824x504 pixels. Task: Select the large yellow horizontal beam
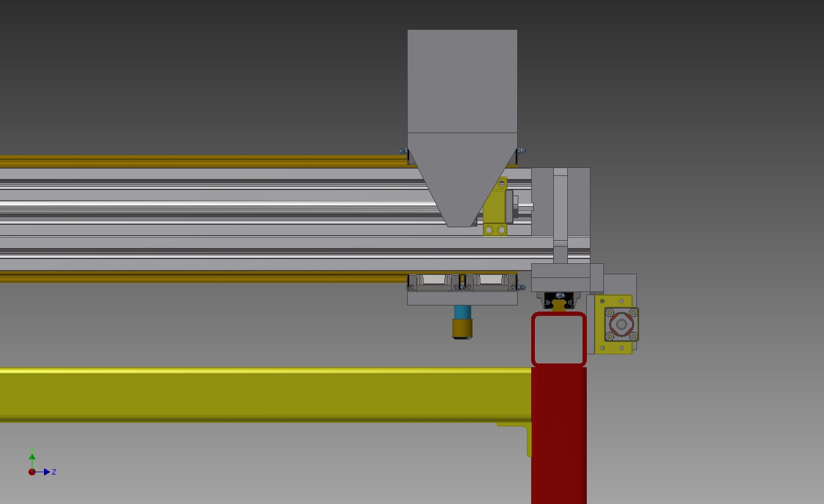(x=263, y=394)
